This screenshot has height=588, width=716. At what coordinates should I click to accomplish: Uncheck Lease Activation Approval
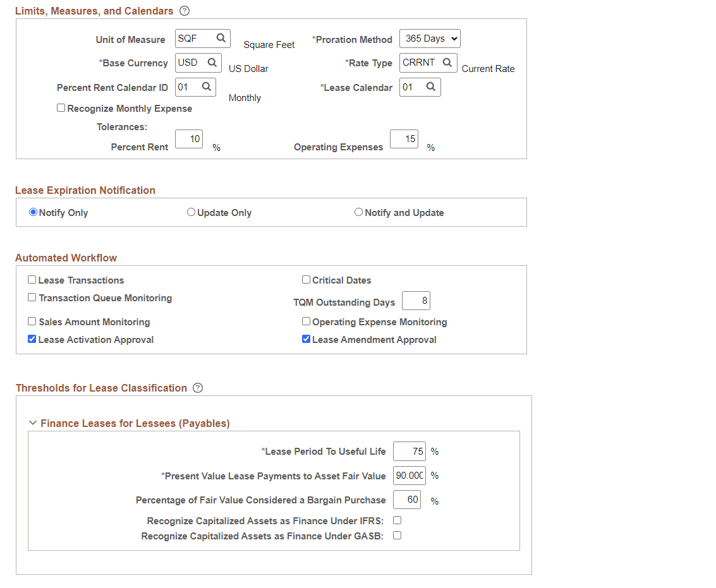[x=32, y=339]
